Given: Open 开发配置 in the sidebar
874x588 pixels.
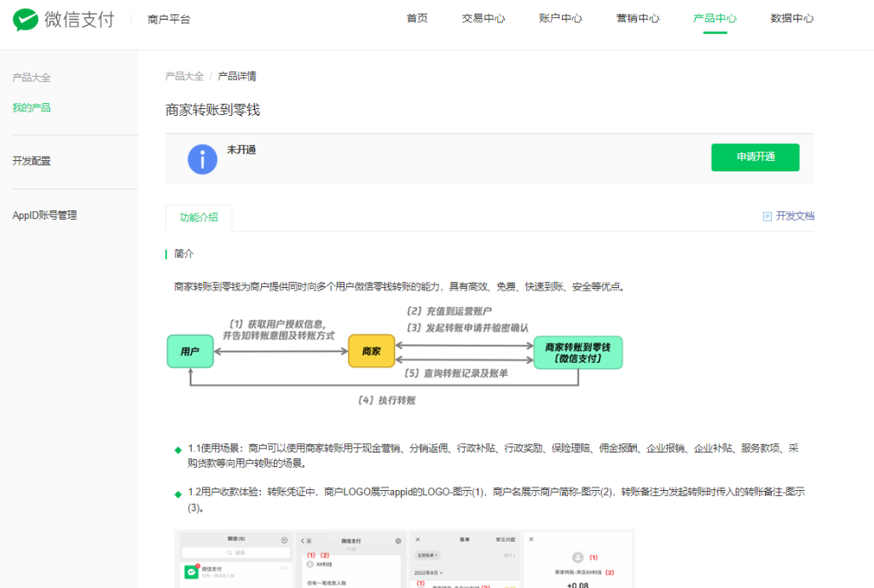Looking at the screenshot, I should pos(32,161).
